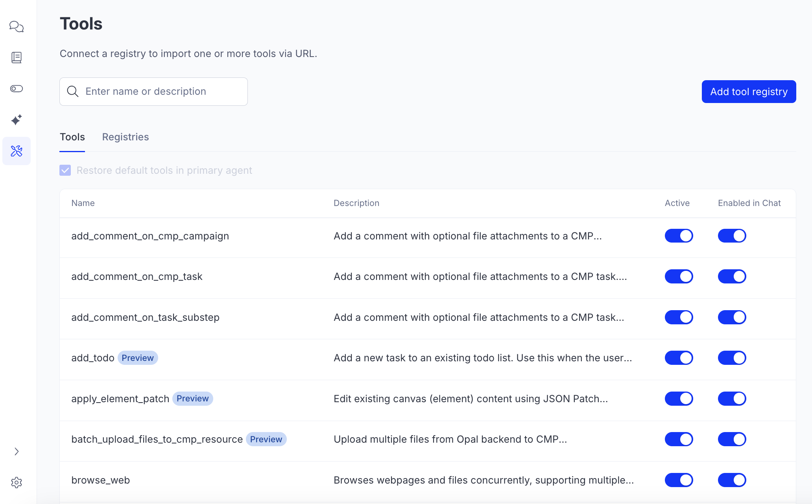Image resolution: width=812 pixels, height=504 pixels.
Task: Toggle Active switch for browse_web
Action: point(679,480)
